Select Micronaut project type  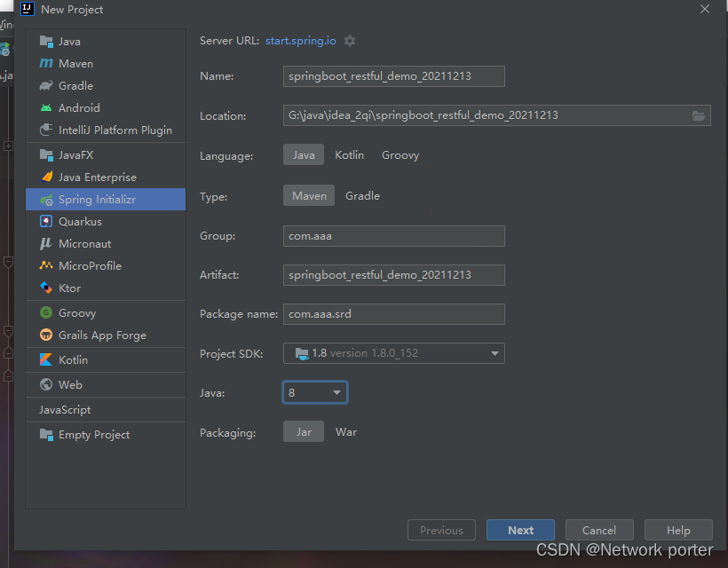[x=106, y=244]
